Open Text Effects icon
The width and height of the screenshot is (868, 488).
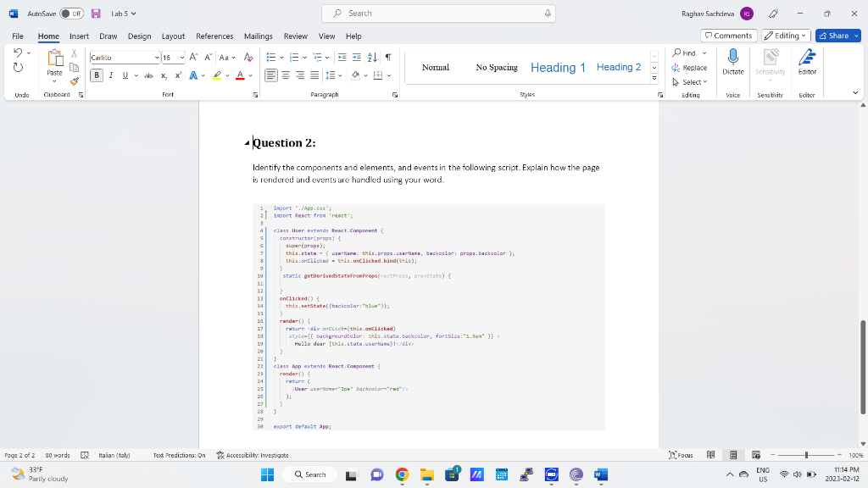point(194,75)
